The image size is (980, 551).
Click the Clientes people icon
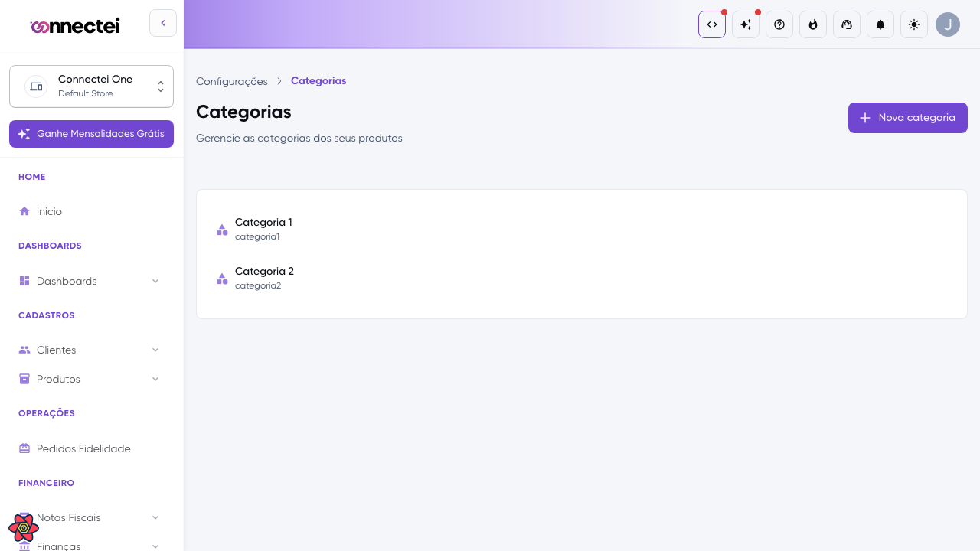[24, 350]
